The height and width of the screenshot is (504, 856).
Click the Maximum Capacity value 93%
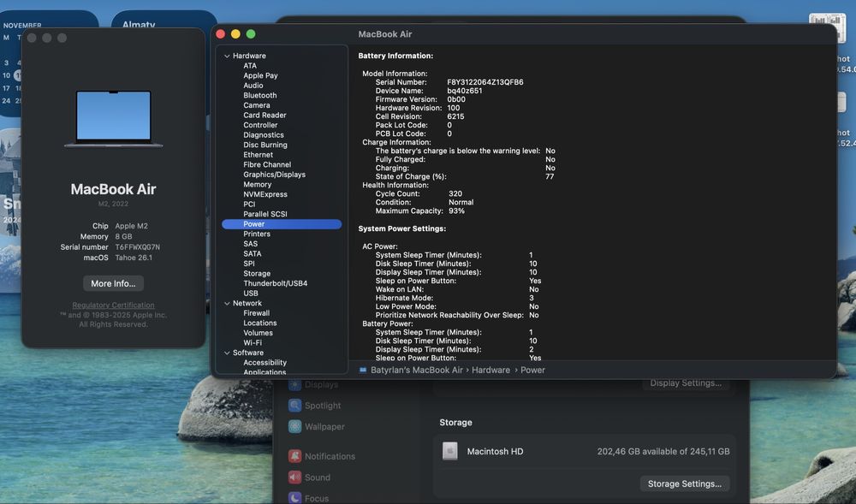coord(456,210)
